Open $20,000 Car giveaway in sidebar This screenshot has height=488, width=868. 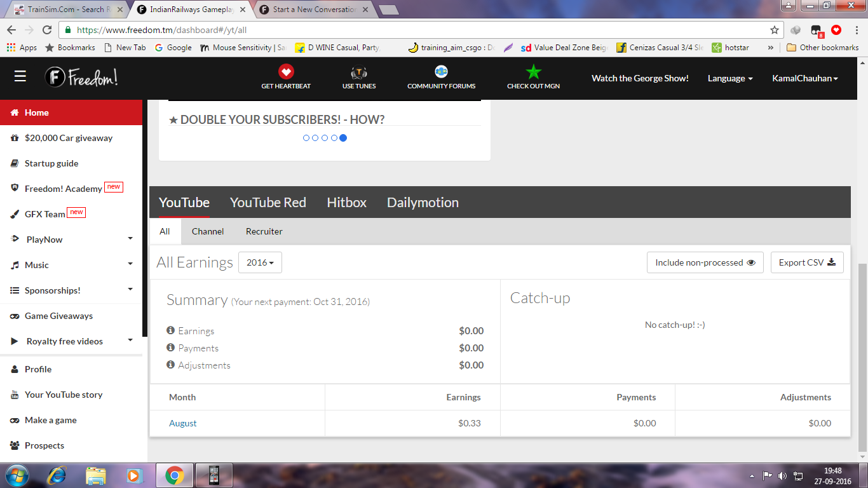pyautogui.click(x=71, y=138)
